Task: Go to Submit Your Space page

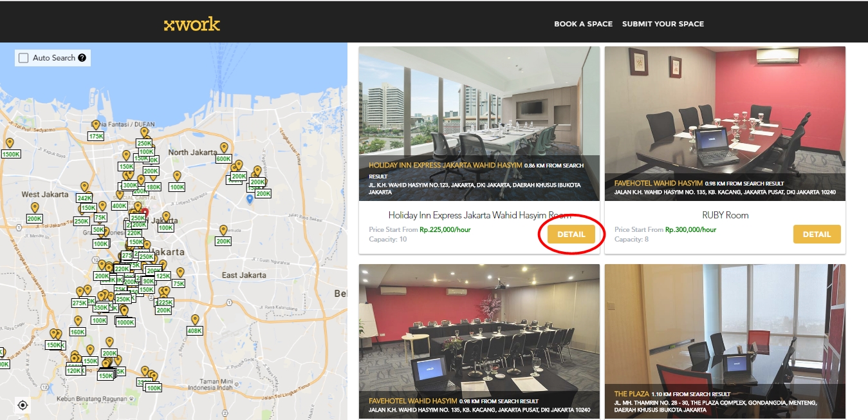Action: tap(663, 24)
